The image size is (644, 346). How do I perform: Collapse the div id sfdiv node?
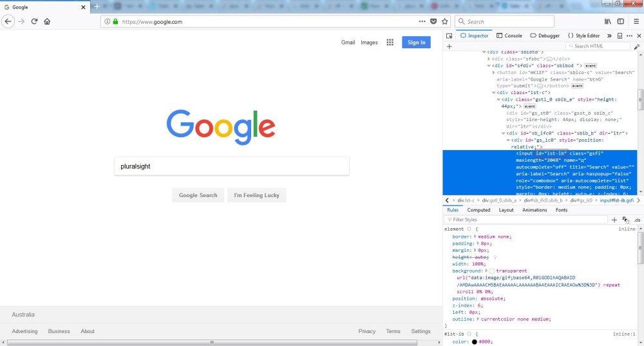click(x=489, y=66)
